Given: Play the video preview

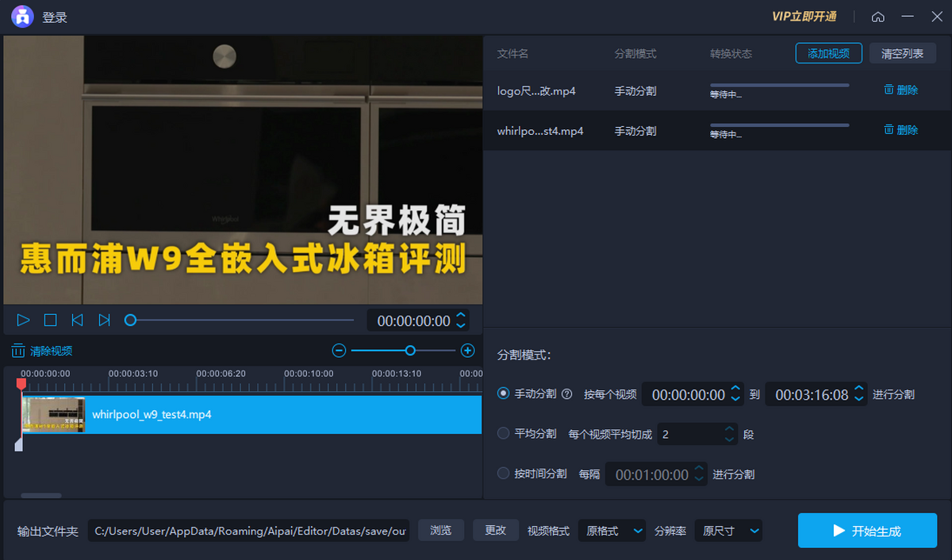Looking at the screenshot, I should click(x=23, y=320).
